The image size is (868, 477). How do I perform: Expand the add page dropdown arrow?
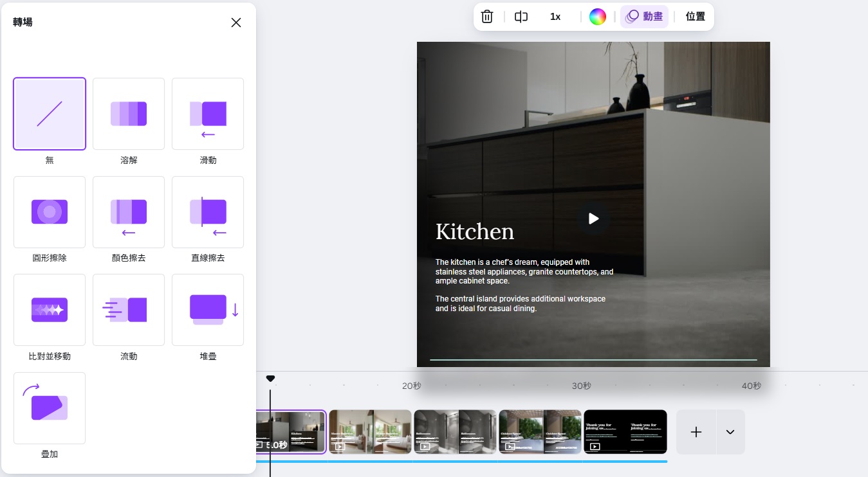(730, 432)
